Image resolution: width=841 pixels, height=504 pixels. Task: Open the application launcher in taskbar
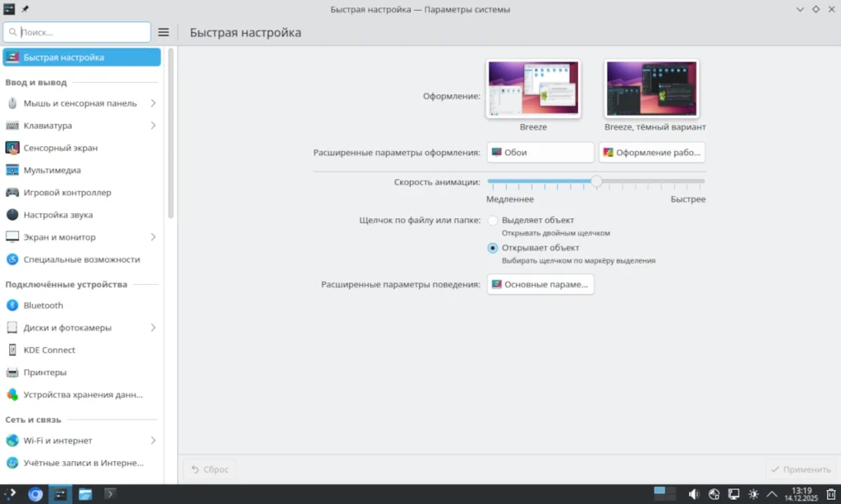[10, 494]
